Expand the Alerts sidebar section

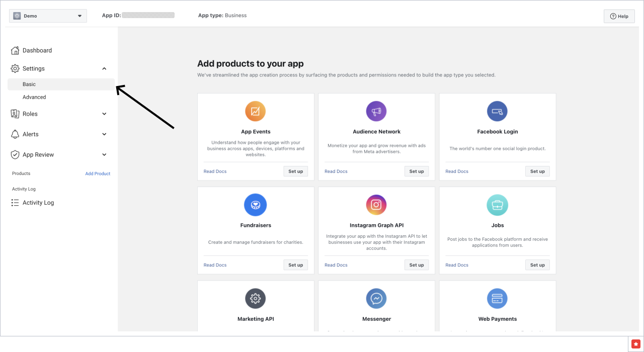(104, 134)
